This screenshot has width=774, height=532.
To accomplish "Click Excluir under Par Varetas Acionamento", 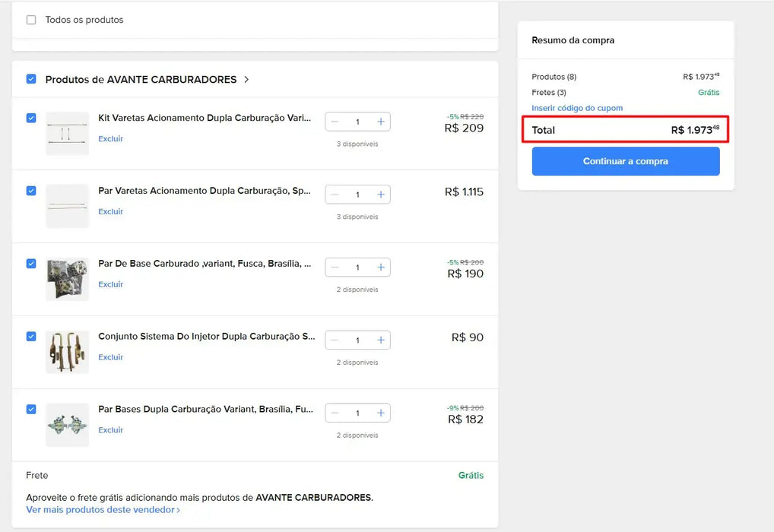I will click(110, 212).
